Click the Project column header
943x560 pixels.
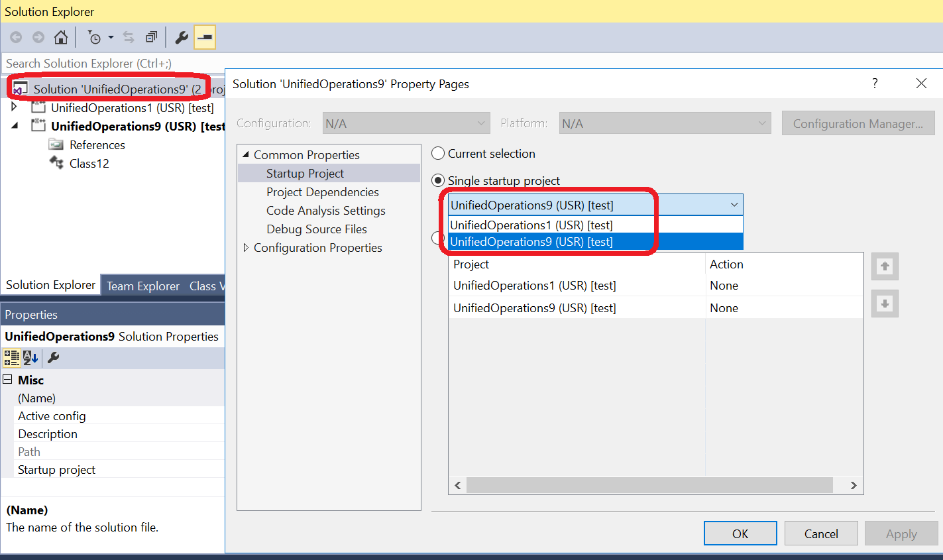click(577, 264)
